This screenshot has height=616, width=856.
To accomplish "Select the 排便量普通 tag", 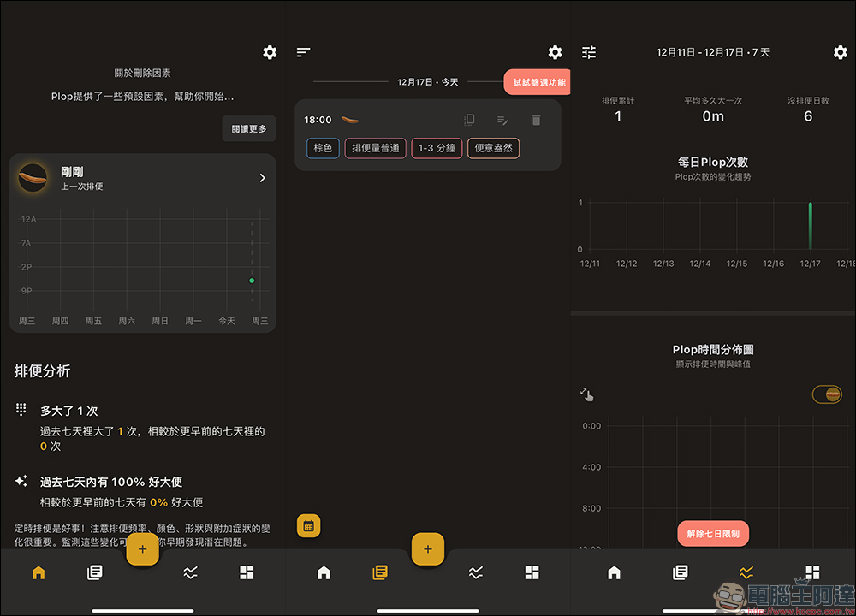I will (x=375, y=148).
